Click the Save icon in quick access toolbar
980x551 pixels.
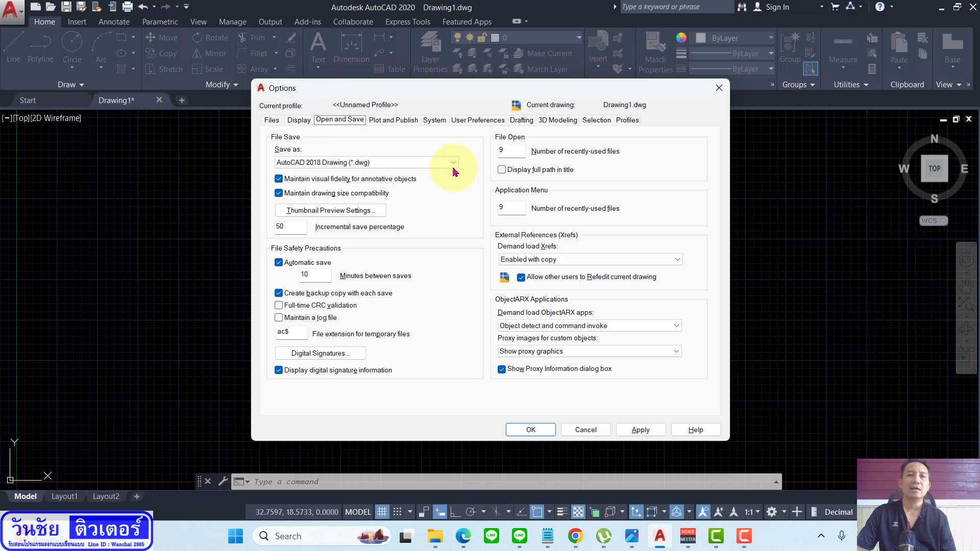click(x=66, y=7)
